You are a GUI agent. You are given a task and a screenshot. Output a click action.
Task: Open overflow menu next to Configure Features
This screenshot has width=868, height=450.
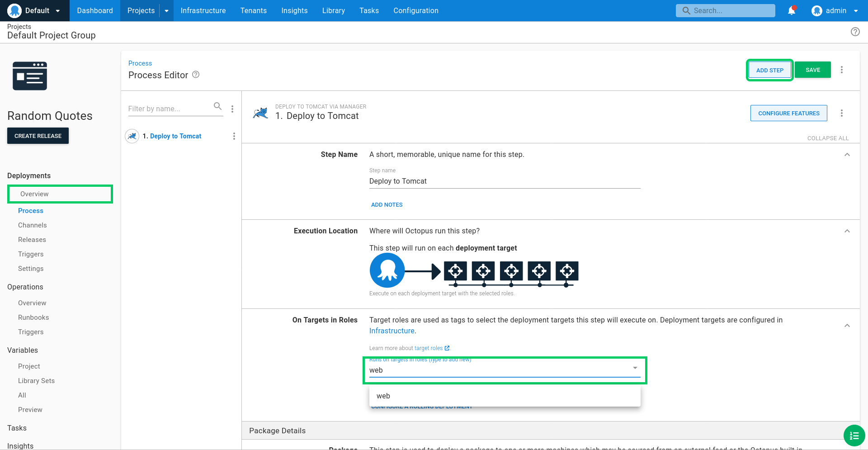[x=842, y=113]
